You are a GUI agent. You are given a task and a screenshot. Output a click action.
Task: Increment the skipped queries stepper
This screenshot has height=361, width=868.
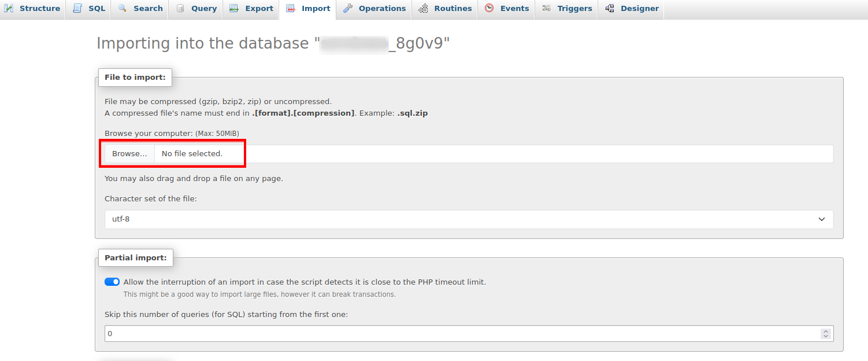pyautogui.click(x=826, y=330)
